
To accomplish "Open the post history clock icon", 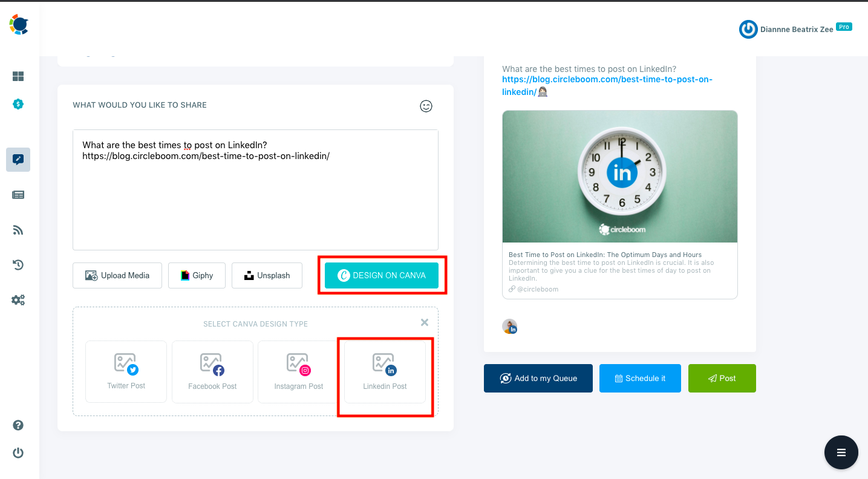I will point(18,265).
